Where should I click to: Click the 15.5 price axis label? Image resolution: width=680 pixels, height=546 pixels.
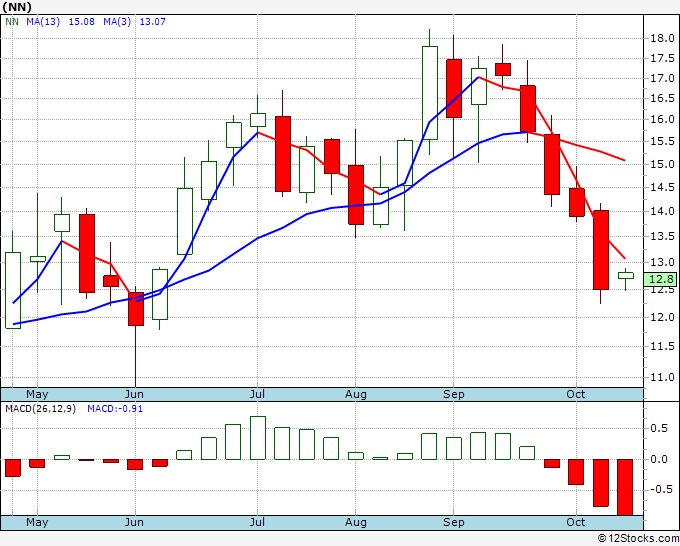[x=662, y=141]
